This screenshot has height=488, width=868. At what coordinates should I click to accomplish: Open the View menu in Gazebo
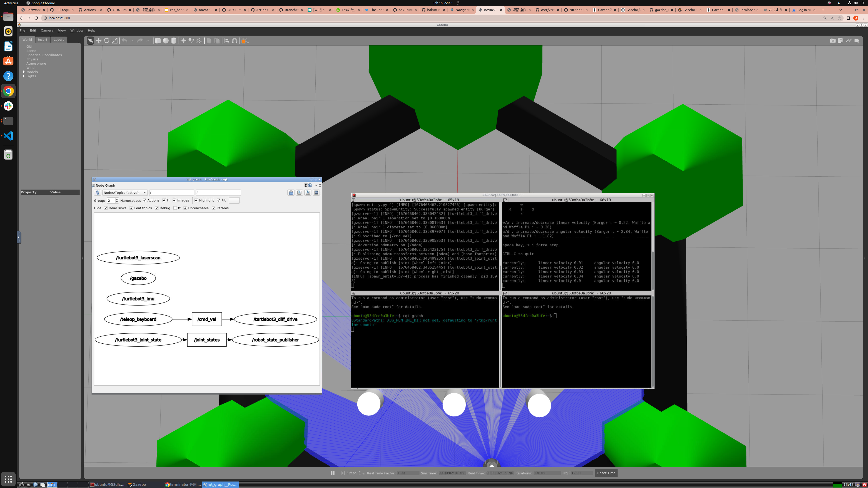62,30
